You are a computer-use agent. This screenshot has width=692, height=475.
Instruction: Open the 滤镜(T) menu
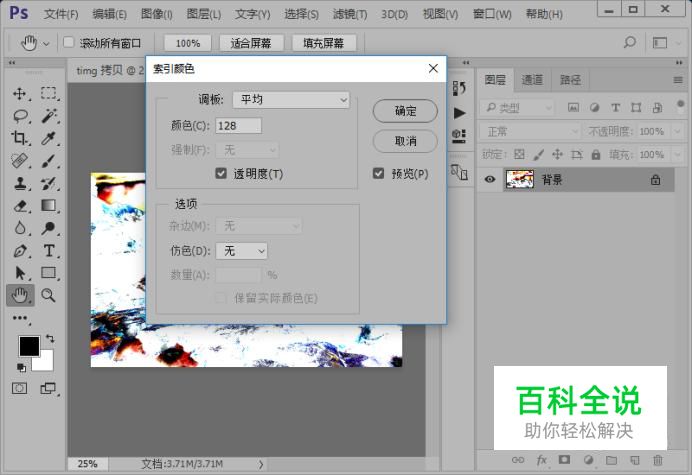click(x=350, y=14)
